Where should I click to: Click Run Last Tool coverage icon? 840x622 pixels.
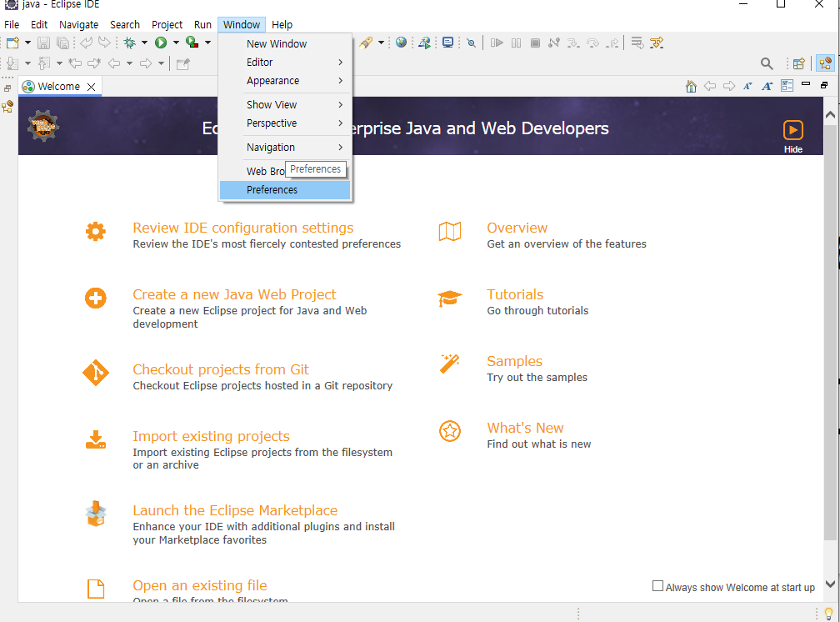192,43
